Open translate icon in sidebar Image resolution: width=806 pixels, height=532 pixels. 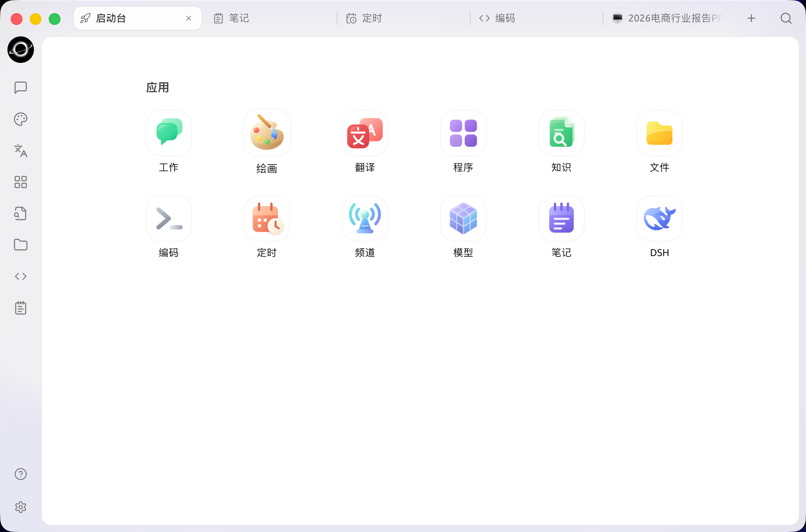21,151
